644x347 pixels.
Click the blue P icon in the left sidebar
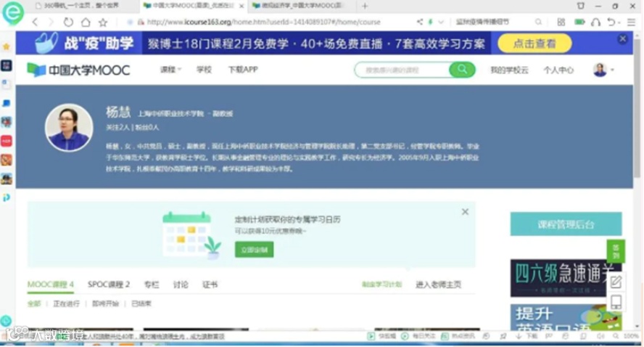(x=7, y=197)
